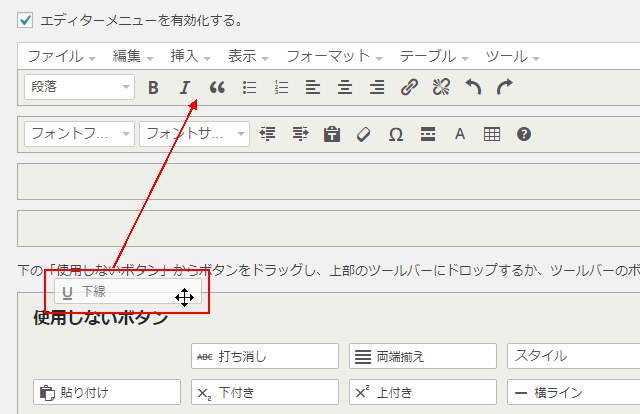Click the remove link icon
The width and height of the screenshot is (640, 414).
pos(441,87)
